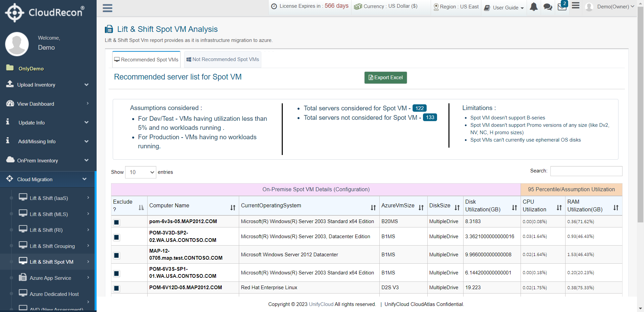Sort by CPU Utilization column icon
The image size is (644, 312).
point(559,208)
